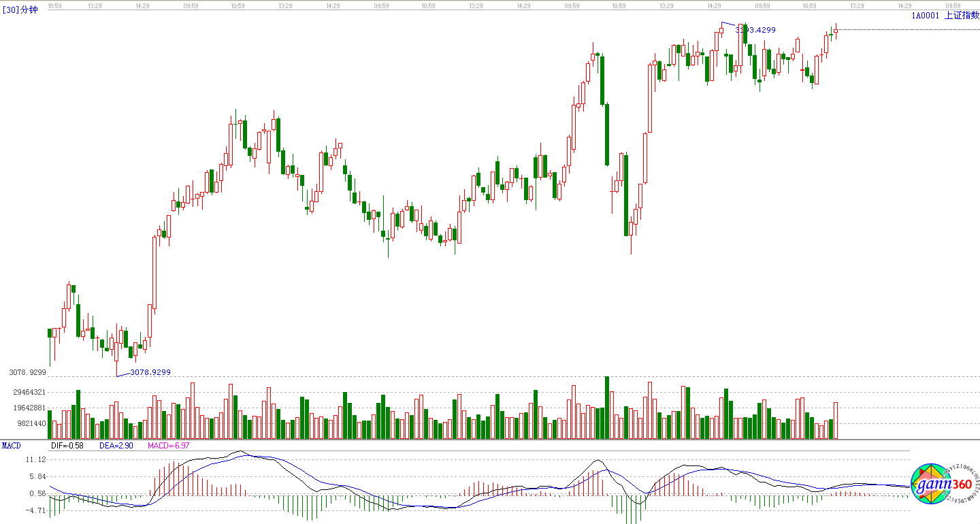
Task: Click the 29464321 volume axis label
Action: [29, 392]
